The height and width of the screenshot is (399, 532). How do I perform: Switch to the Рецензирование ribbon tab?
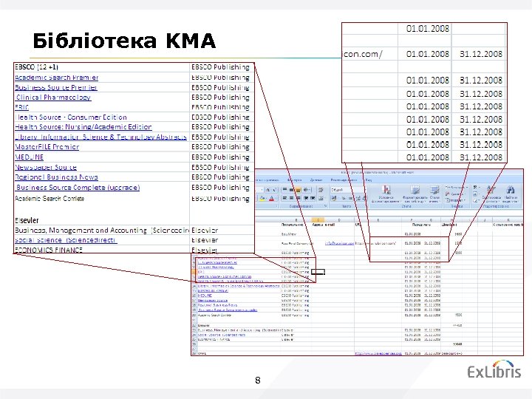coord(344,180)
